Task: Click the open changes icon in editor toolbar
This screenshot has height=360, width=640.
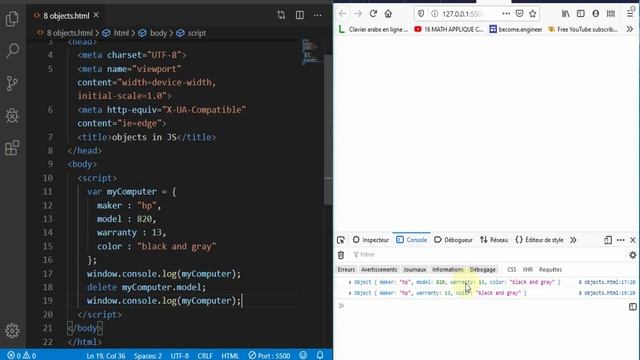Action: 281,15
